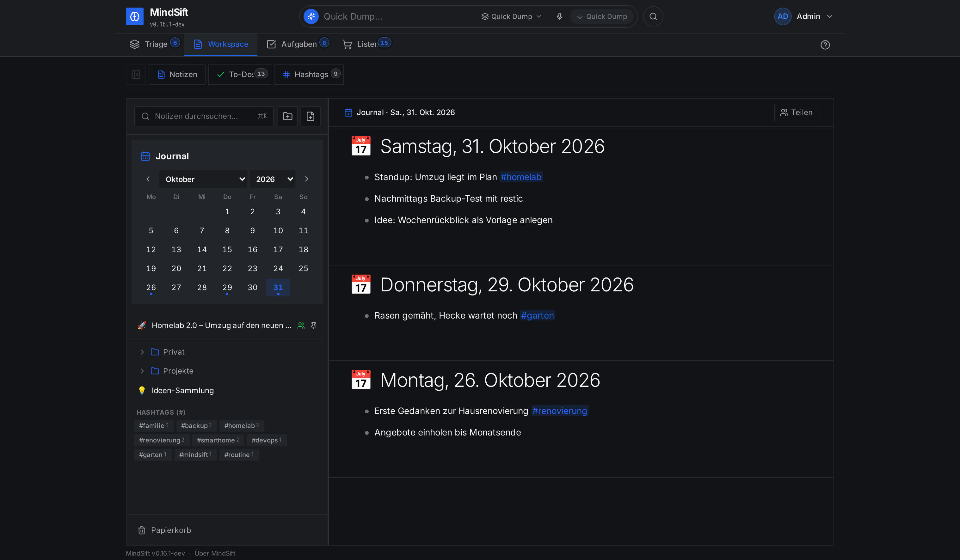Filter by #familie hashtag chip
960x560 pixels.
pos(154,426)
